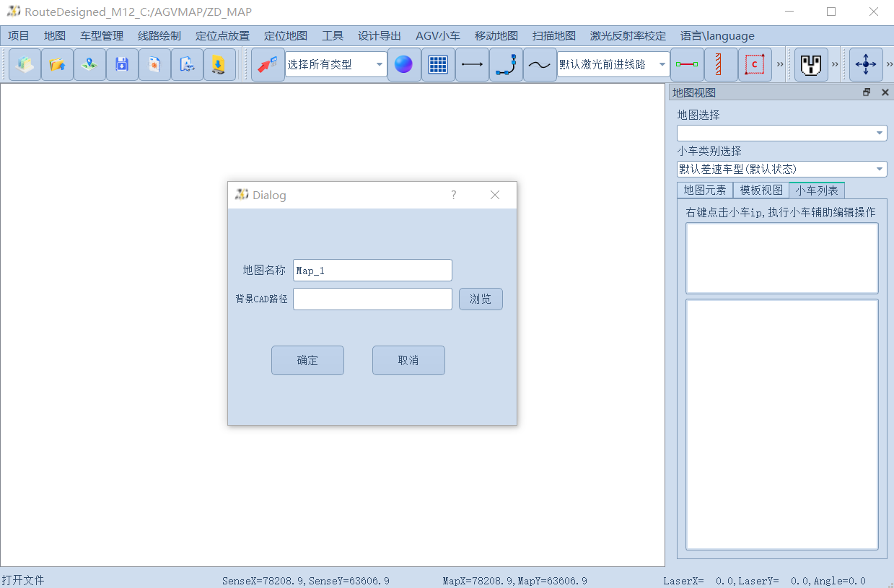The width and height of the screenshot is (894, 588).
Task: Switch to the 模板视图 tab
Action: pyautogui.click(x=761, y=190)
